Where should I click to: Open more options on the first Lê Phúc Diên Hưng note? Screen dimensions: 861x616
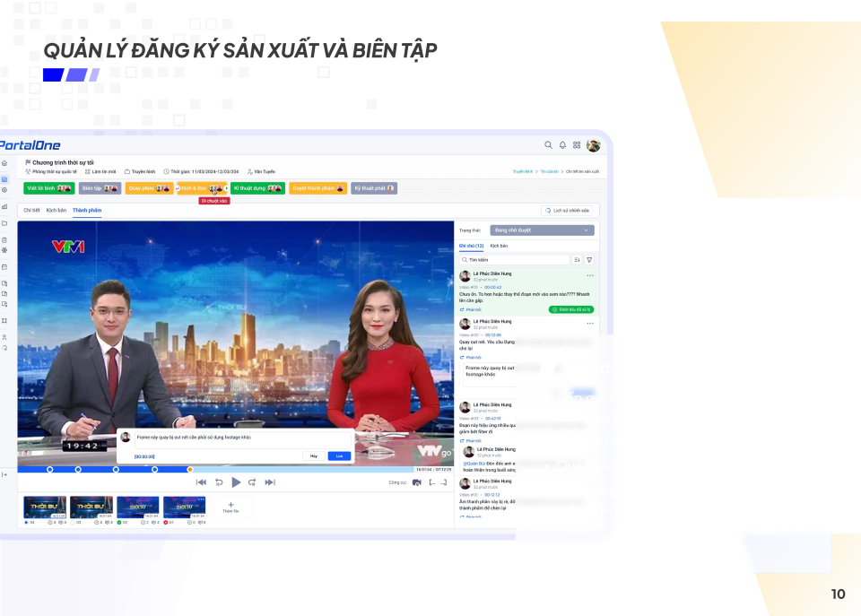[590, 275]
